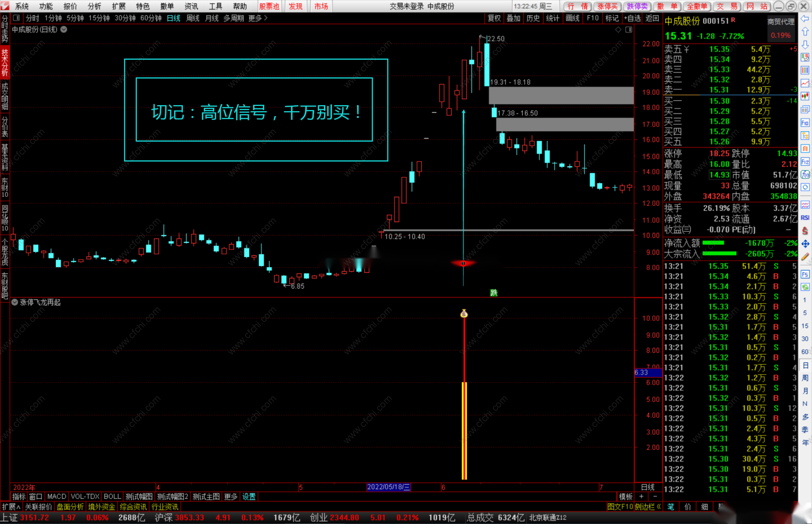Toggle the 涨停飞龙再起 indicator circle button
This screenshot has height=524, width=812.
coord(15,302)
